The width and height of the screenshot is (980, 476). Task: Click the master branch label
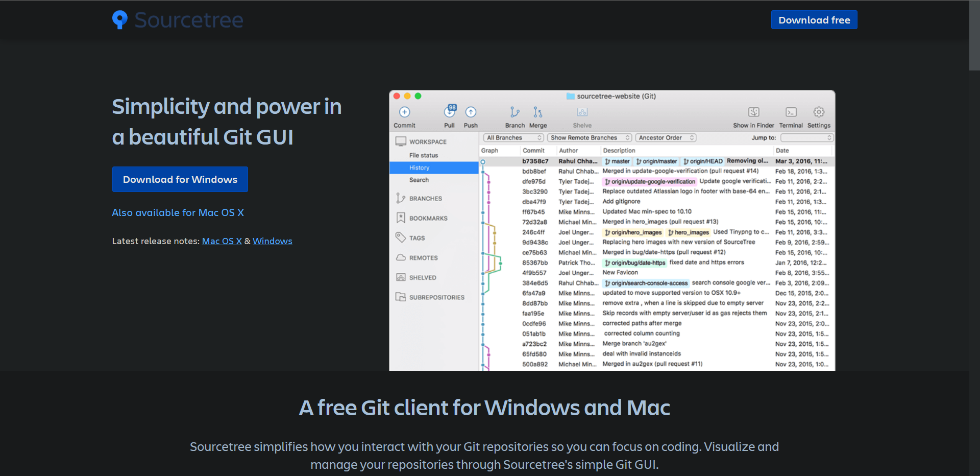tap(617, 161)
